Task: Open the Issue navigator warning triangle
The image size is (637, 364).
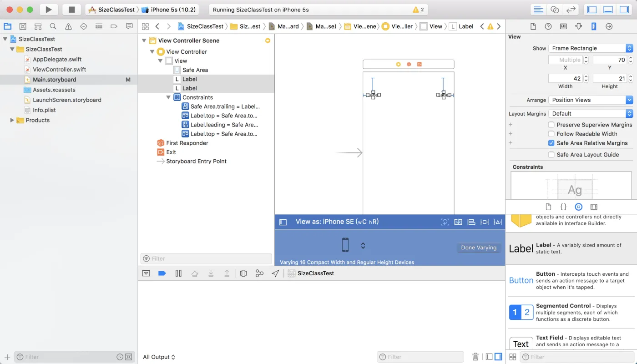Action: (68, 26)
